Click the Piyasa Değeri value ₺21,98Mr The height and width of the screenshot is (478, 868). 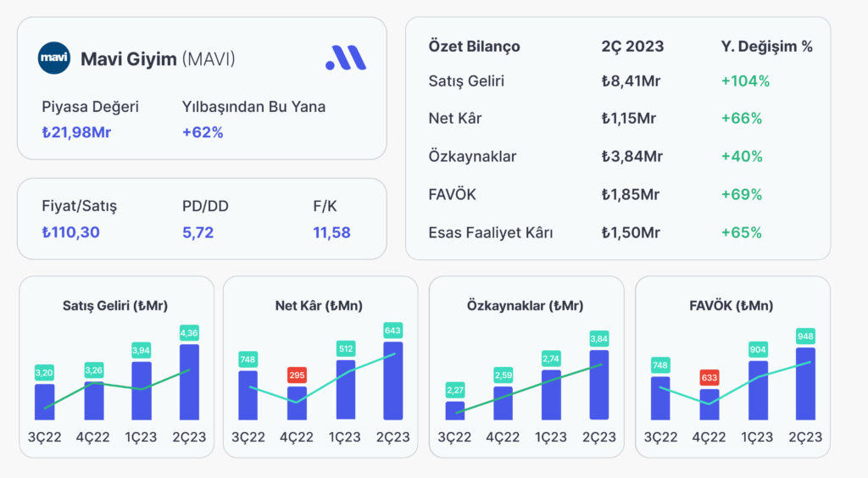click(x=76, y=133)
